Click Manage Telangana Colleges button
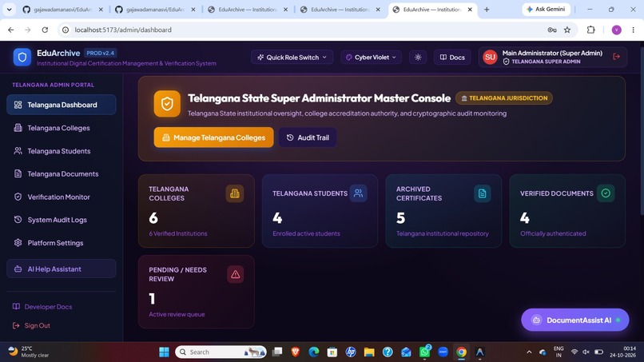This screenshot has width=644, height=362. pyautogui.click(x=213, y=137)
